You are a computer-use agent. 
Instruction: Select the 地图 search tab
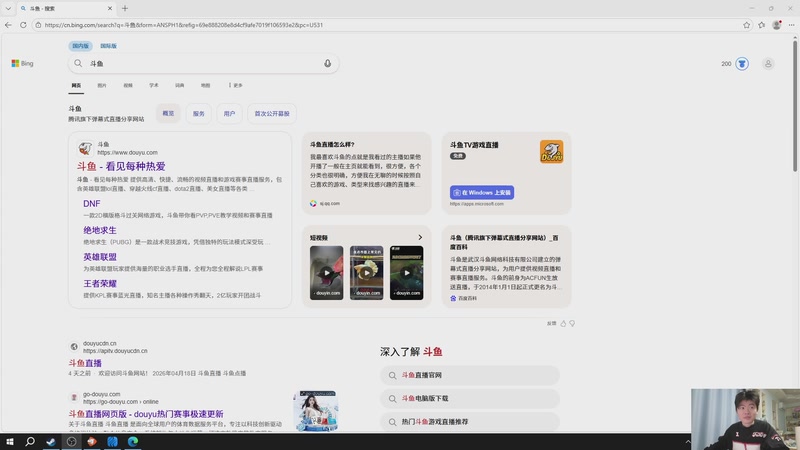tap(206, 85)
